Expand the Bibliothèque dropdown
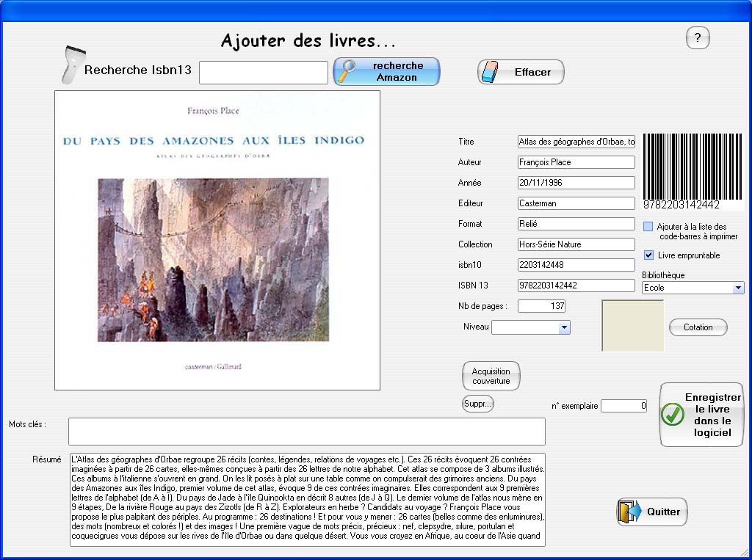Image resolution: width=752 pixels, height=560 pixels. [737, 288]
